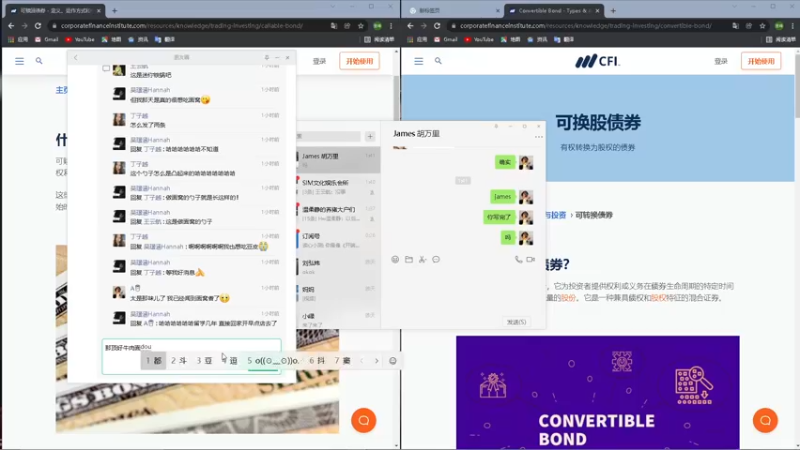The height and width of the screenshot is (450, 800).
Task: Click the CFI logo on right page
Action: click(597, 61)
